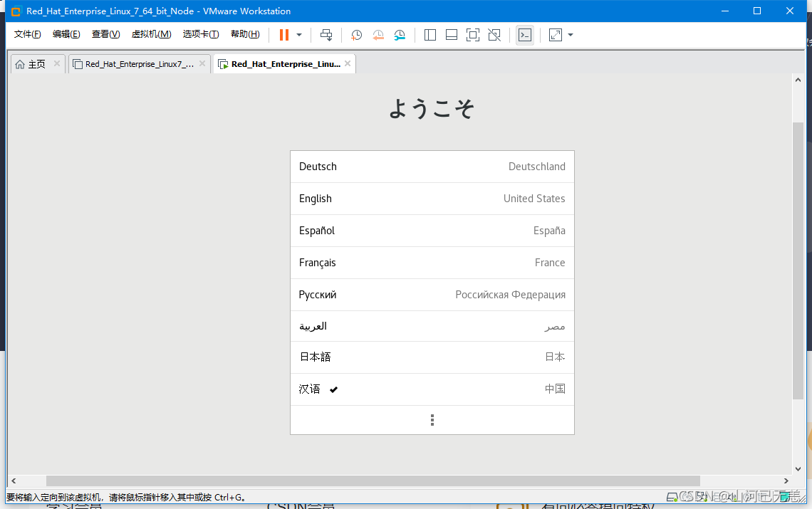Image resolution: width=812 pixels, height=509 pixels.
Task: Select English United States language
Action: point(432,199)
